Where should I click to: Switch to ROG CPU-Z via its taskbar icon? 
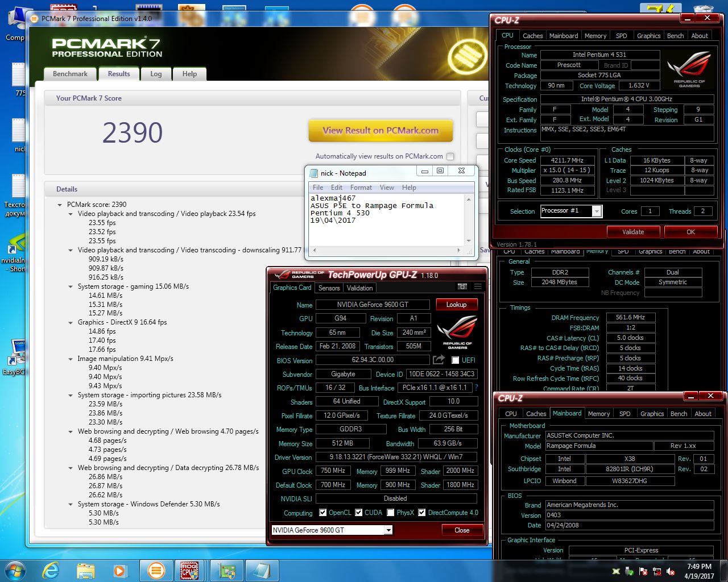[x=190, y=571]
